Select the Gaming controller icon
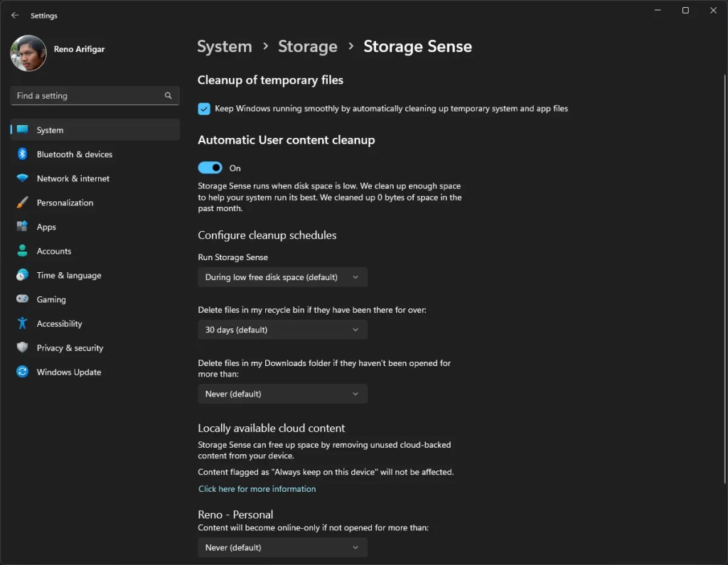Image resolution: width=728 pixels, height=565 pixels. pos(22,299)
